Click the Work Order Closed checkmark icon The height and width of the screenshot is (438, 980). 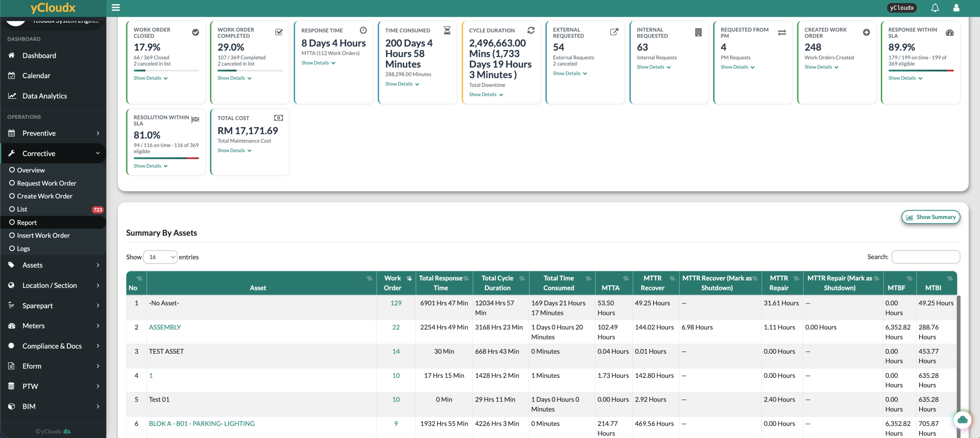click(x=195, y=33)
